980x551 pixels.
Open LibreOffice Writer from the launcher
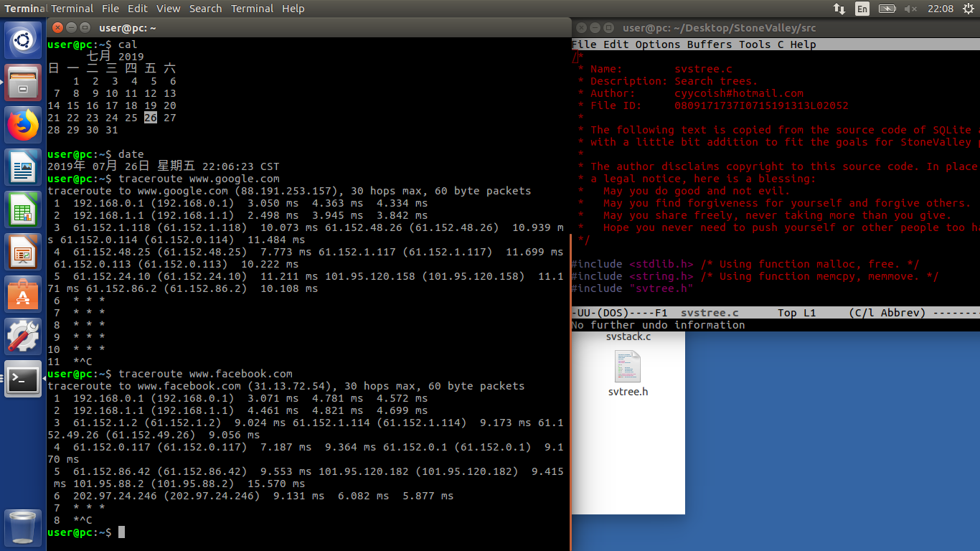[23, 167]
